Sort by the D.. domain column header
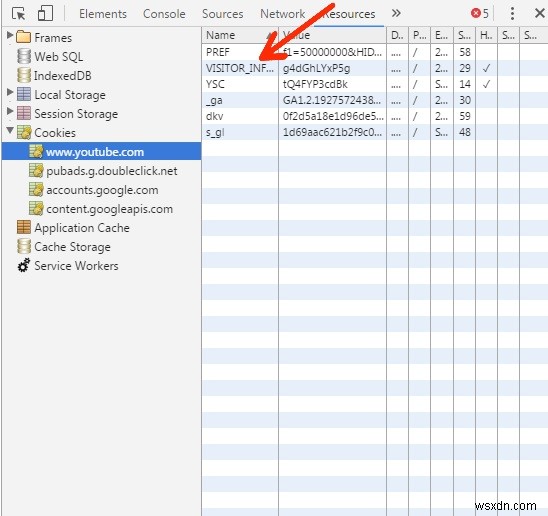 pos(397,35)
